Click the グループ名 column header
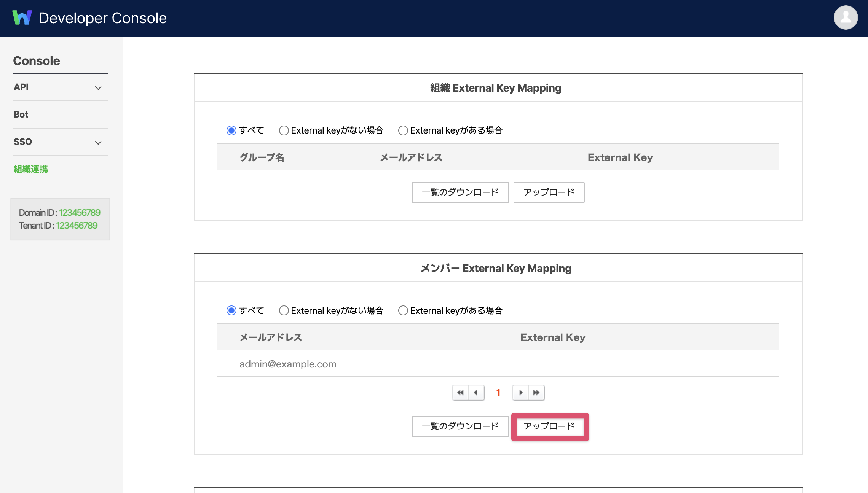Image resolution: width=868 pixels, height=493 pixels. [x=262, y=157]
